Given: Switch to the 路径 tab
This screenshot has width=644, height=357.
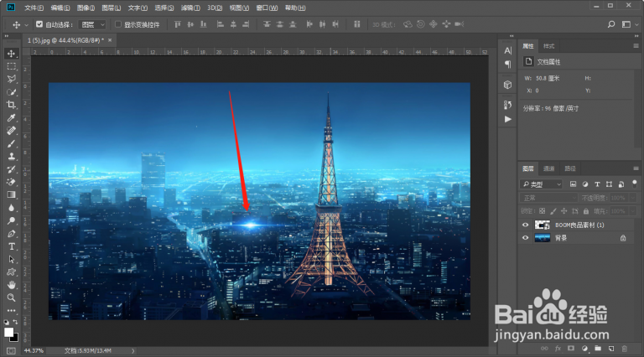Looking at the screenshot, I should 570,168.
